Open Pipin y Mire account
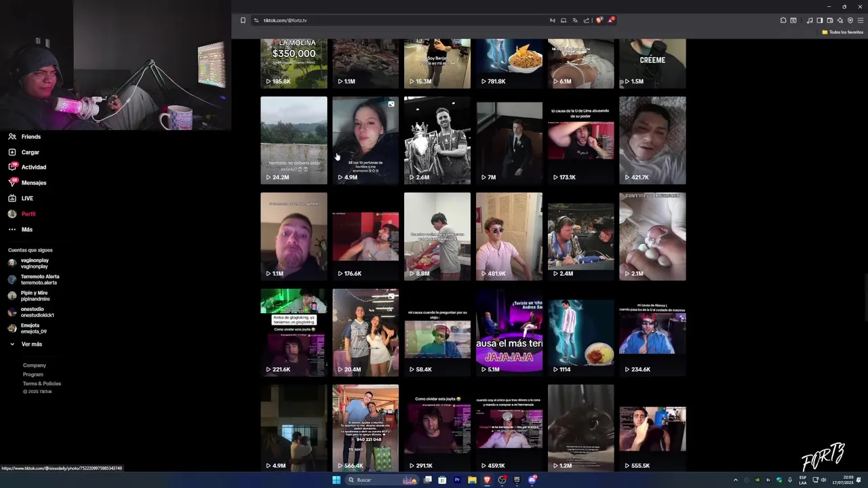Screen dimensions: 868x488 tap(29, 296)
